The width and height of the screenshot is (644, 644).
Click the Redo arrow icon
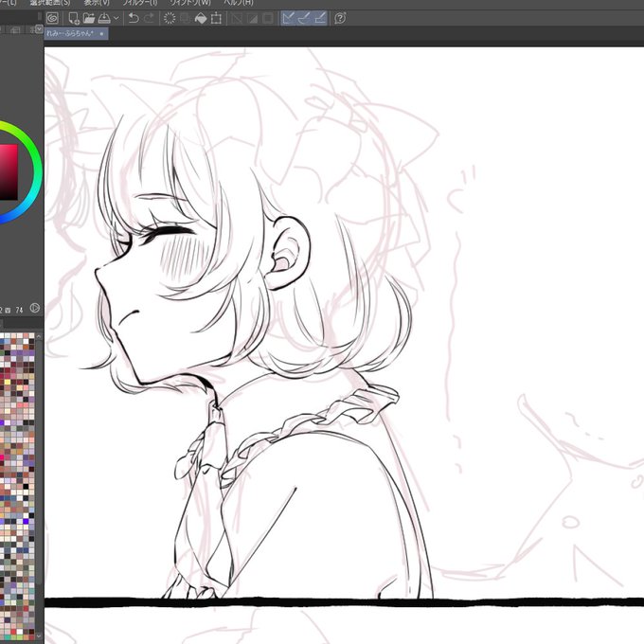(149, 18)
